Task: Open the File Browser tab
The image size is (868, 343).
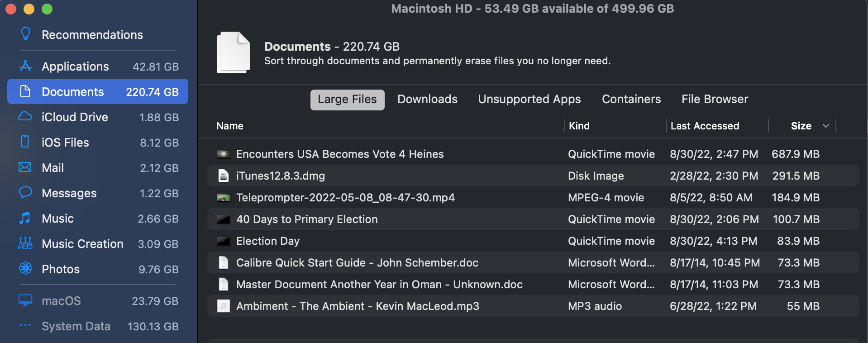Action: click(715, 99)
